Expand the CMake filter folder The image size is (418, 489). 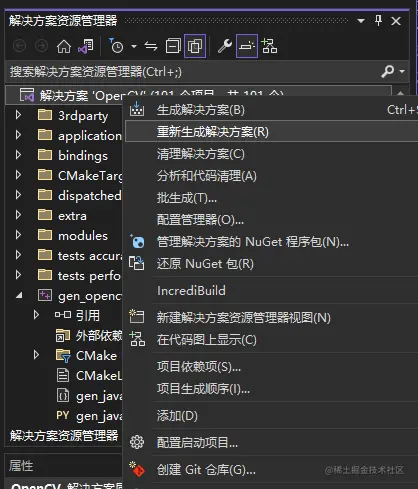click(36, 355)
